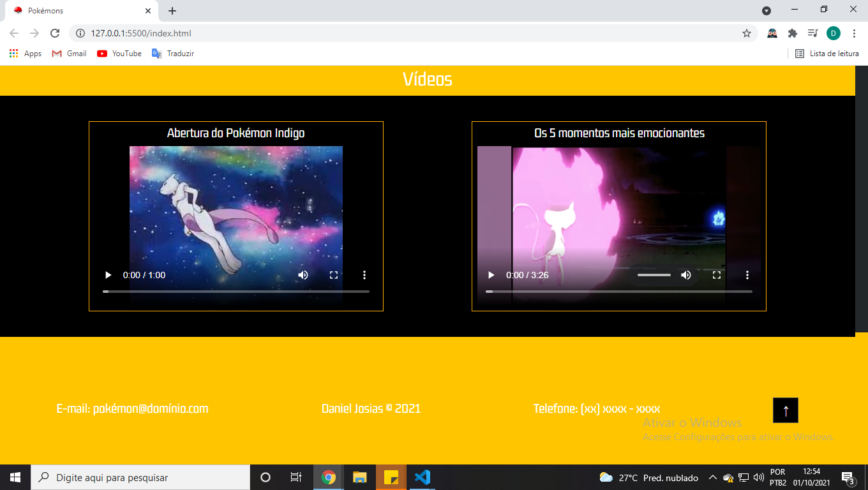This screenshot has width=868, height=490.
Task: Mute the Abertura do Pokémon Indigo video
Action: click(x=303, y=275)
